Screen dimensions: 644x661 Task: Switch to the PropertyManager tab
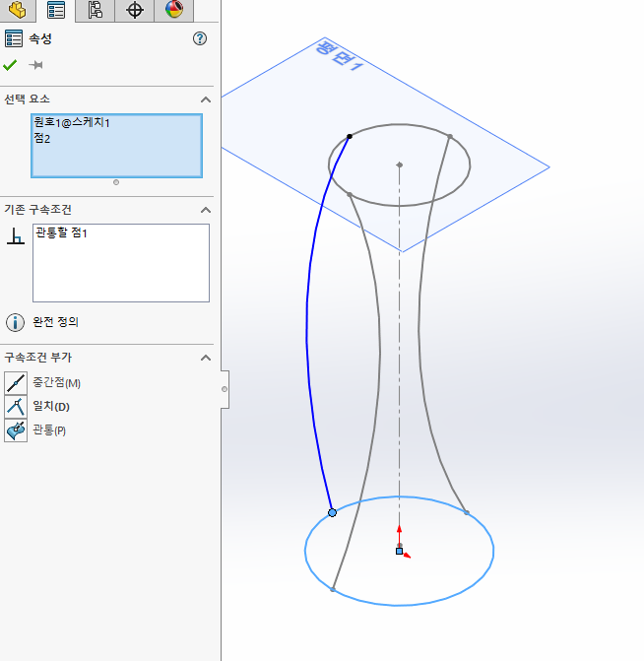pos(55,10)
